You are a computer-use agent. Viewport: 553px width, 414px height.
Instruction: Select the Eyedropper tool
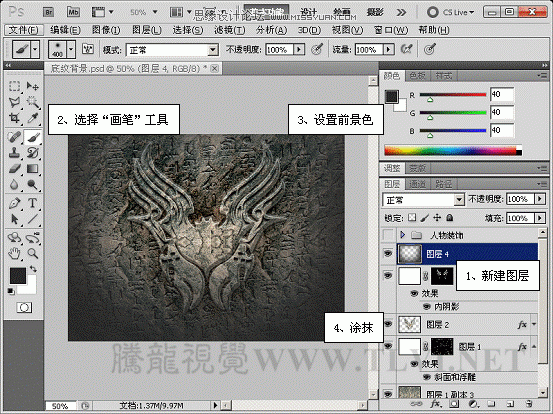pos(33,118)
